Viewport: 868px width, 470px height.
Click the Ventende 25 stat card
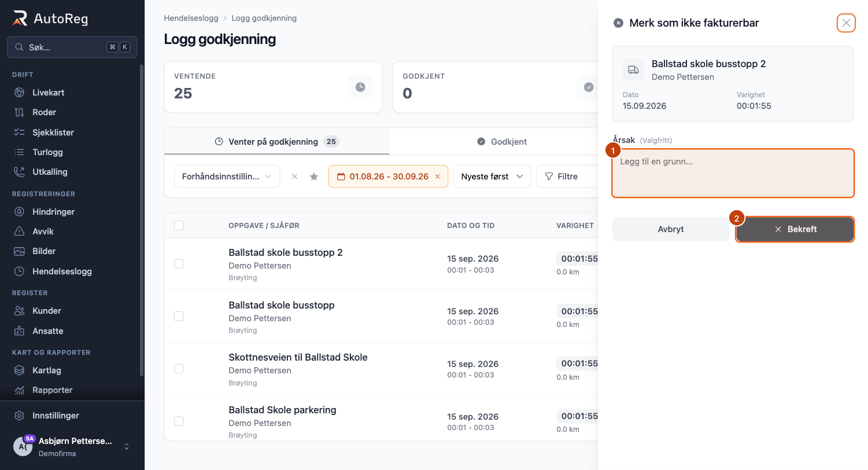pos(273,87)
